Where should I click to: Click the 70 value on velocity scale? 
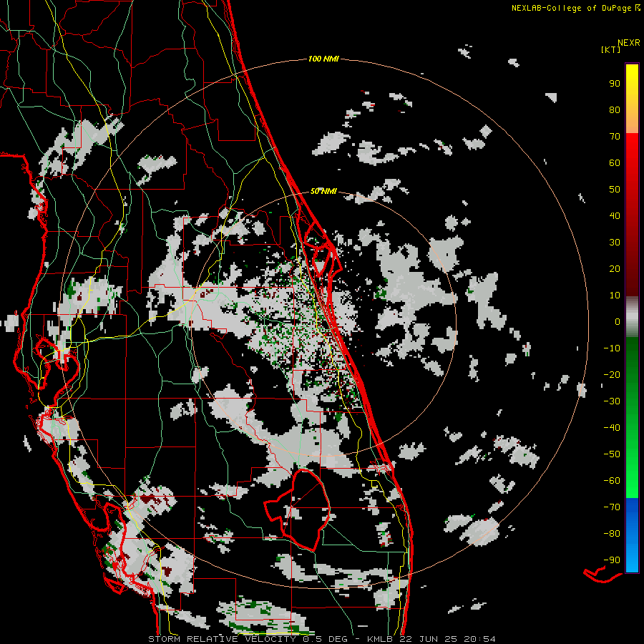point(615,137)
